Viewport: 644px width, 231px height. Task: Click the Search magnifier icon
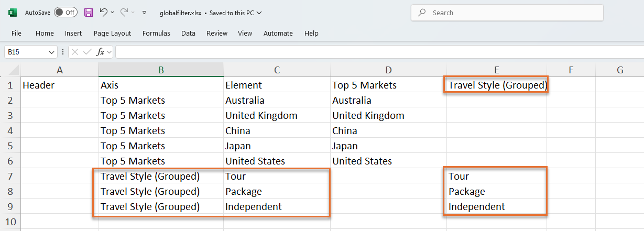tap(422, 13)
